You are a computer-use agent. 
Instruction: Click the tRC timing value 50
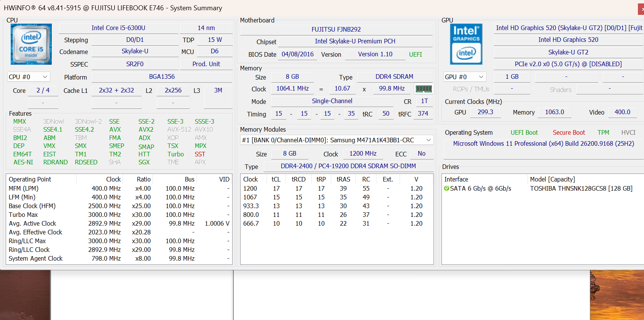tap(386, 113)
